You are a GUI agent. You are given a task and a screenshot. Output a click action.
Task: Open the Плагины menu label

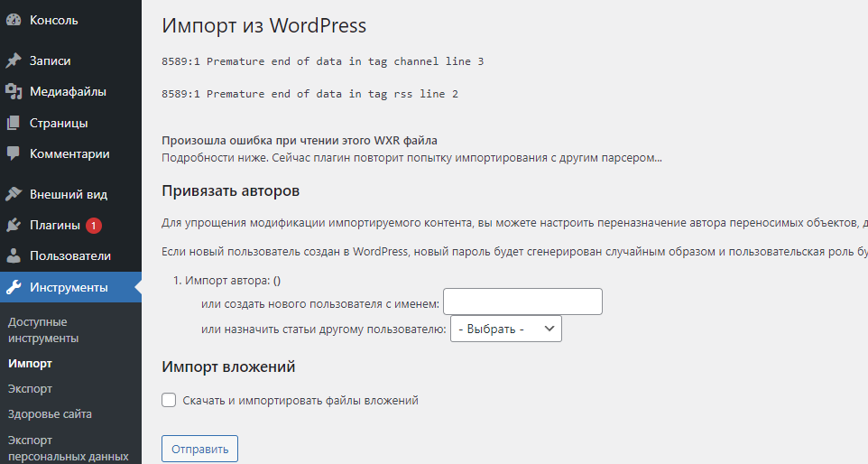(55, 225)
